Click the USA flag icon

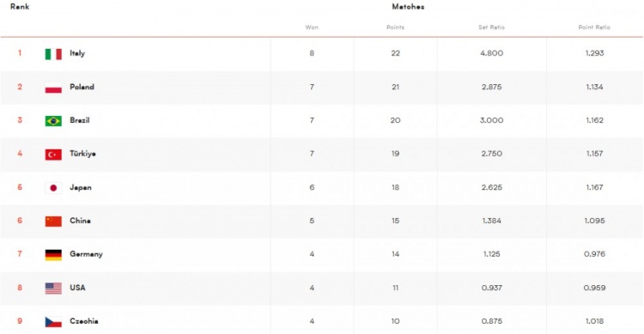[x=53, y=288]
